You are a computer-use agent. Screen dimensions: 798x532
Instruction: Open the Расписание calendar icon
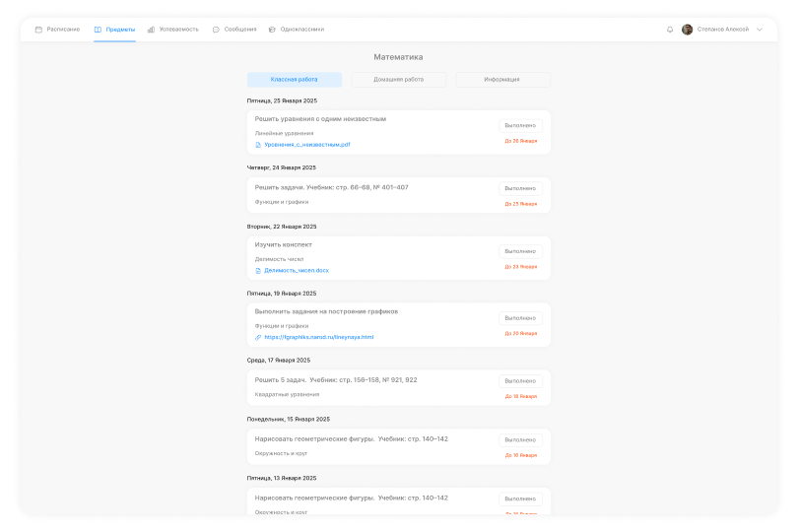[38, 30]
